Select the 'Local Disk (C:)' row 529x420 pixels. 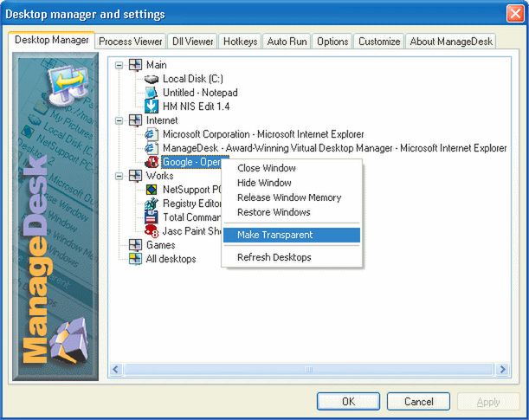point(193,79)
